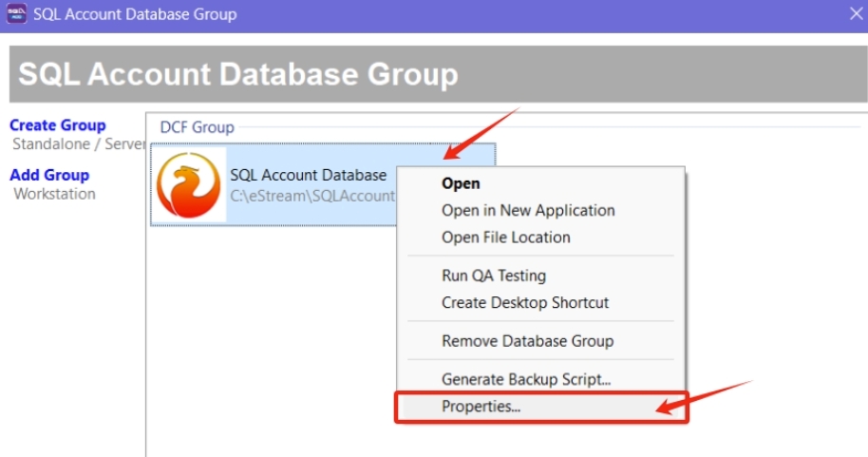Click the Add Group link

(49, 175)
